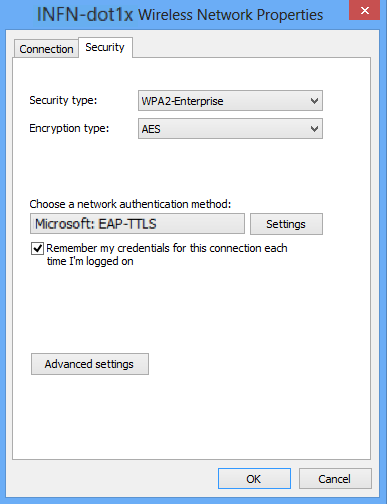The width and height of the screenshot is (387, 504).
Task: Click the 'Remember my credentials' label text
Action: [167, 255]
